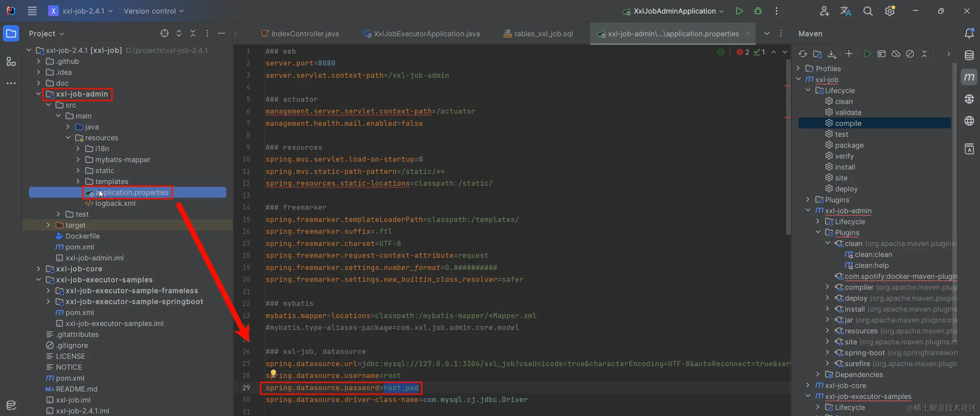The image size is (980, 416).
Task: Select Maven goal clean:clean
Action: coord(873,254)
